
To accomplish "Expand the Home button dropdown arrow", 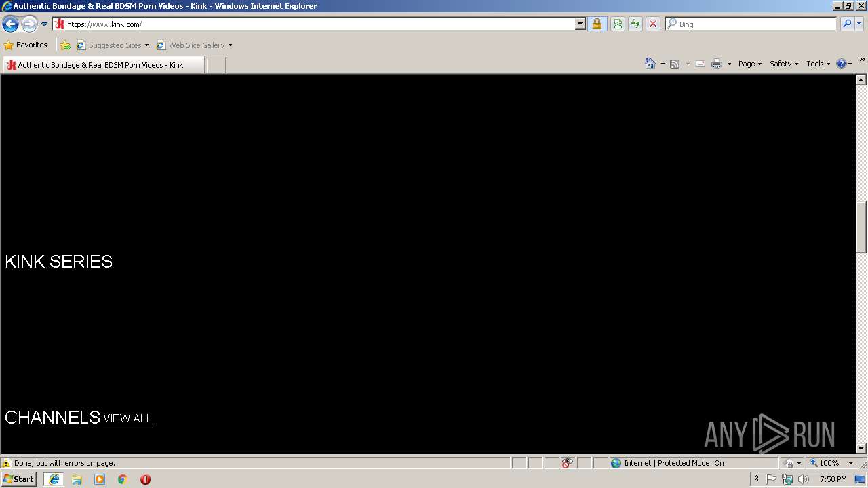I will pyautogui.click(x=663, y=64).
